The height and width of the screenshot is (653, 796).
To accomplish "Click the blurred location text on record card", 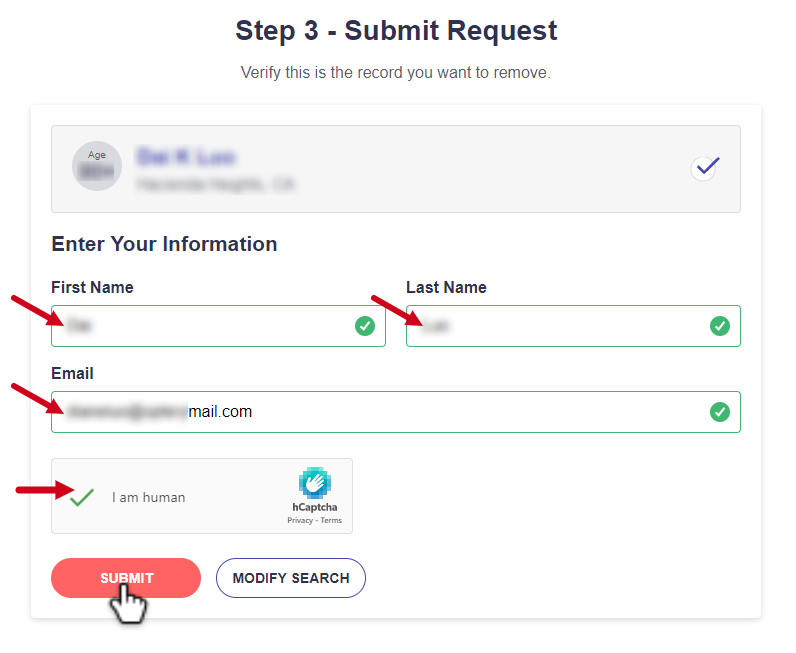I will [215, 184].
